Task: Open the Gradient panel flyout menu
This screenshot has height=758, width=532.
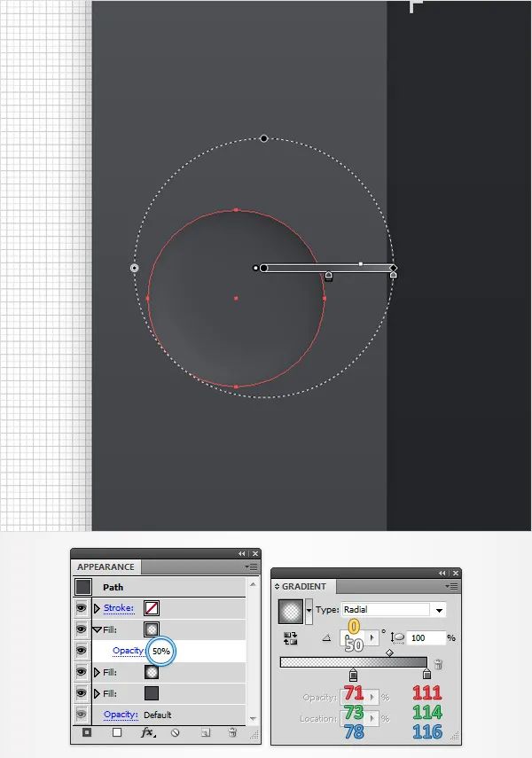Action: coord(451,586)
